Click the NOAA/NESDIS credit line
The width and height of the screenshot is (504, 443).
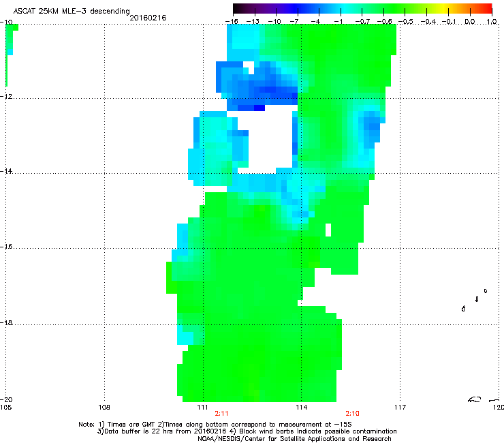click(x=294, y=439)
